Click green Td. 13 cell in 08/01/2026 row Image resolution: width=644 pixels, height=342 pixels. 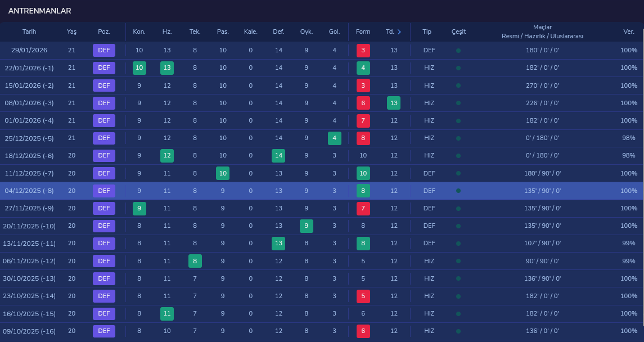[394, 103]
